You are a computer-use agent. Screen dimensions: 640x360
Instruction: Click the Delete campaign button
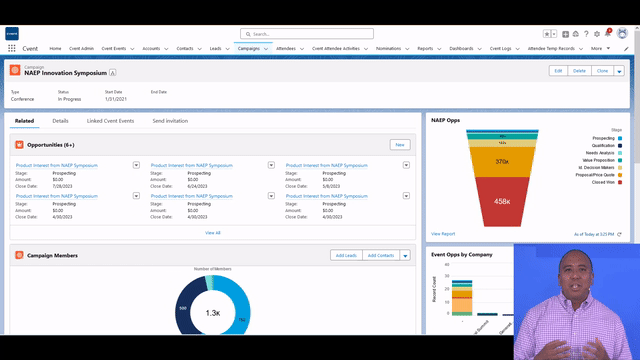pyautogui.click(x=579, y=71)
